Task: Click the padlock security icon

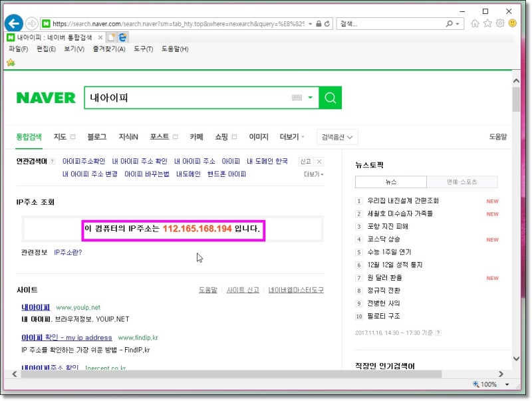Action: click(x=319, y=24)
